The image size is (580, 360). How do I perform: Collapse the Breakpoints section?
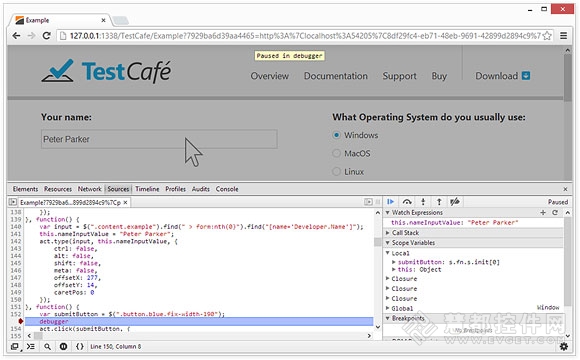[388, 318]
